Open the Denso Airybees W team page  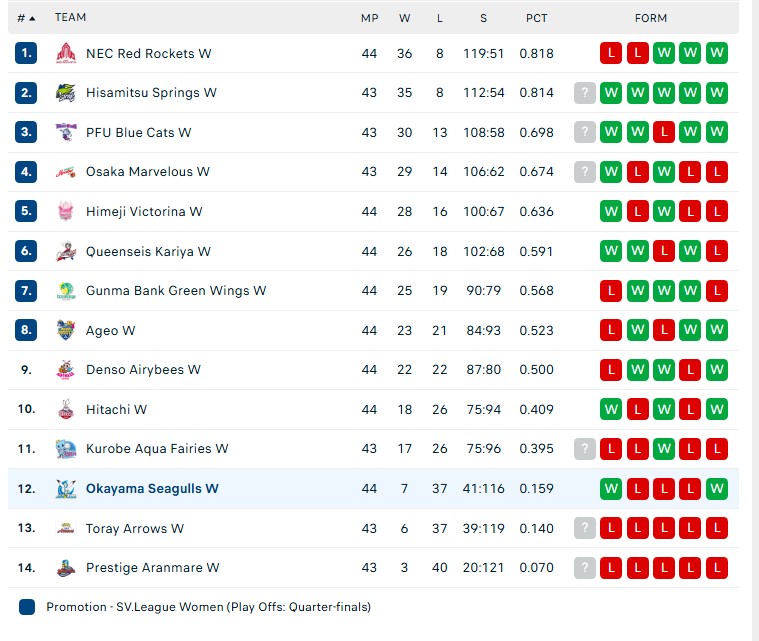click(x=143, y=370)
